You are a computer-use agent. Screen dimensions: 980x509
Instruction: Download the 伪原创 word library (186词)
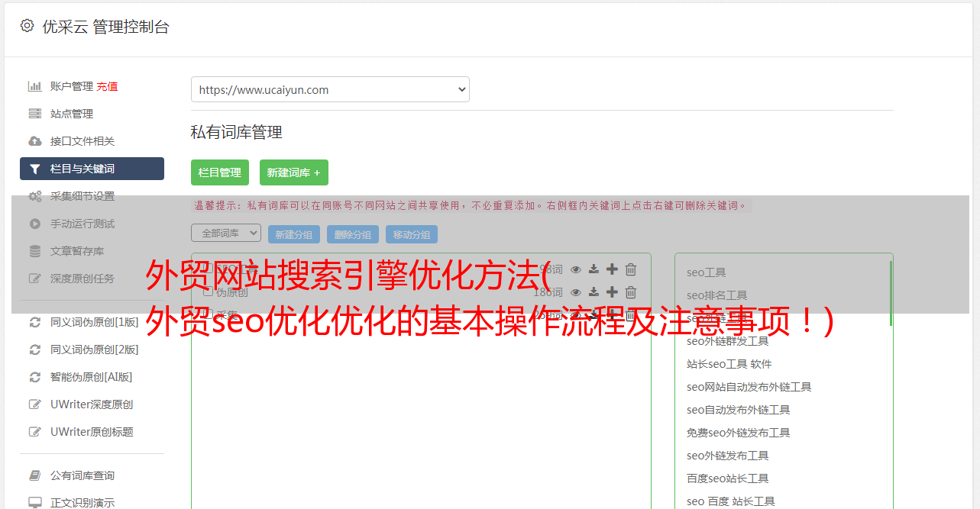tap(593, 292)
